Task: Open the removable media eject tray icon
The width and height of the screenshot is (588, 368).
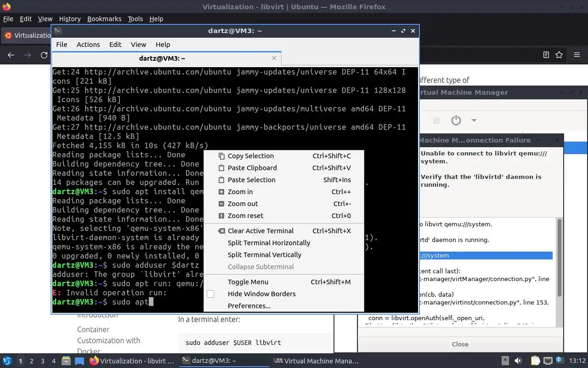Action: pos(505,361)
